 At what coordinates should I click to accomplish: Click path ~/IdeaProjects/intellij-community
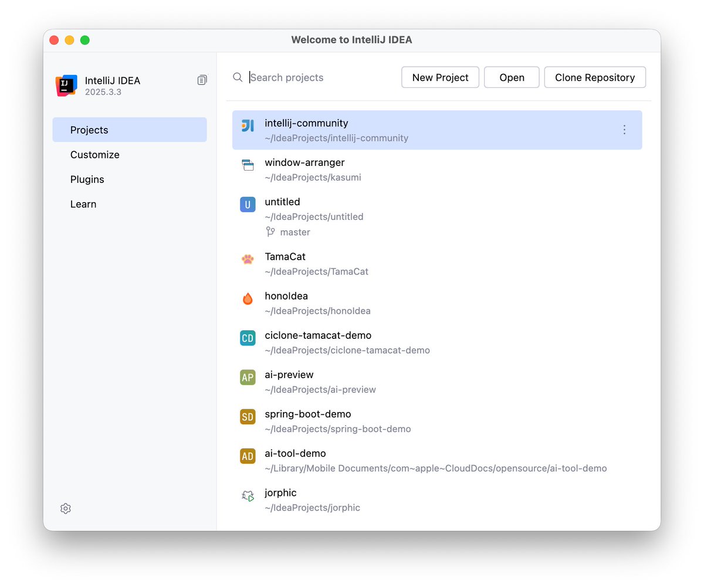[336, 138]
